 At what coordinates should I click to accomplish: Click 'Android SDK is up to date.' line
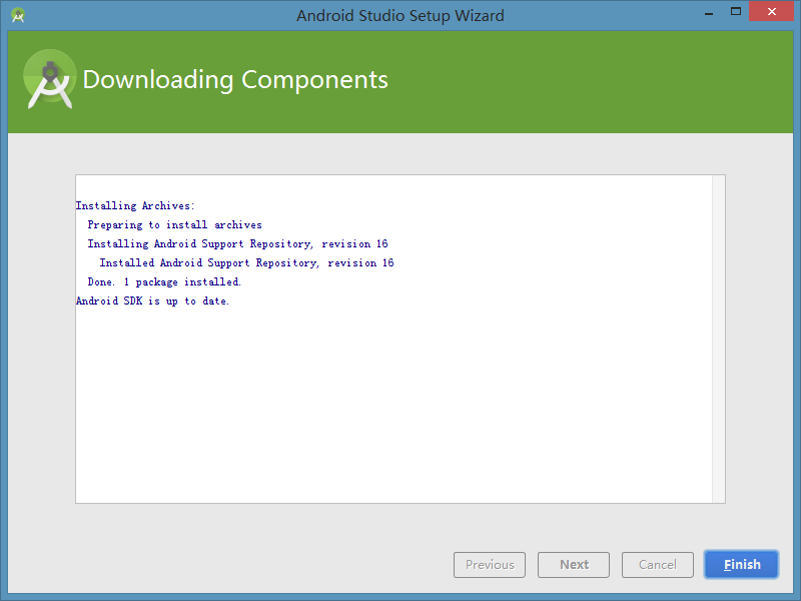153,301
